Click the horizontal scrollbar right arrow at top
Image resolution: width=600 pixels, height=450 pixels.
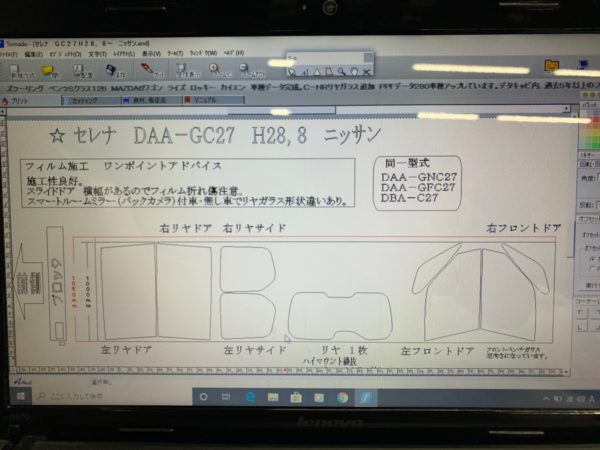(x=567, y=109)
